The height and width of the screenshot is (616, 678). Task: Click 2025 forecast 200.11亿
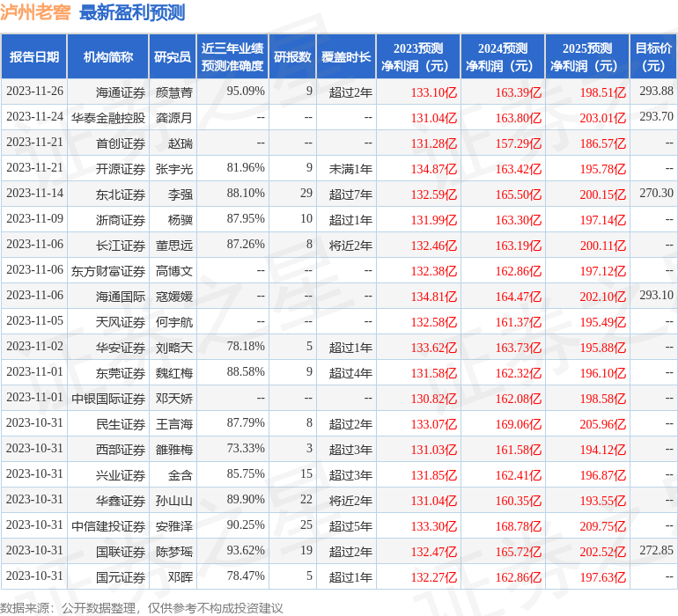(603, 246)
